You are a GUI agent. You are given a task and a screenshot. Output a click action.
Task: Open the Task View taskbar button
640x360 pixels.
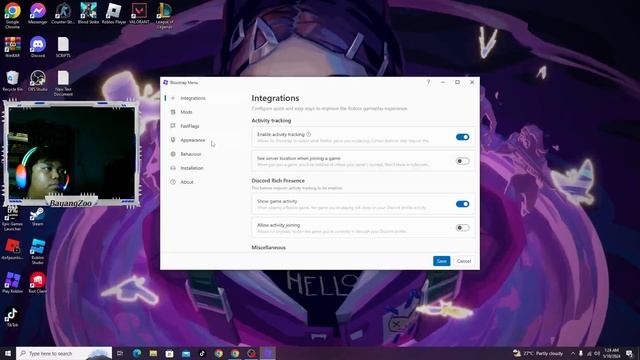coord(120,353)
